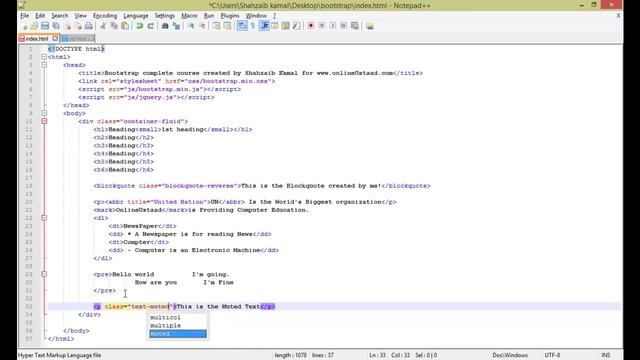Start macro recording with red dot
The image size is (640, 360).
point(311,26)
